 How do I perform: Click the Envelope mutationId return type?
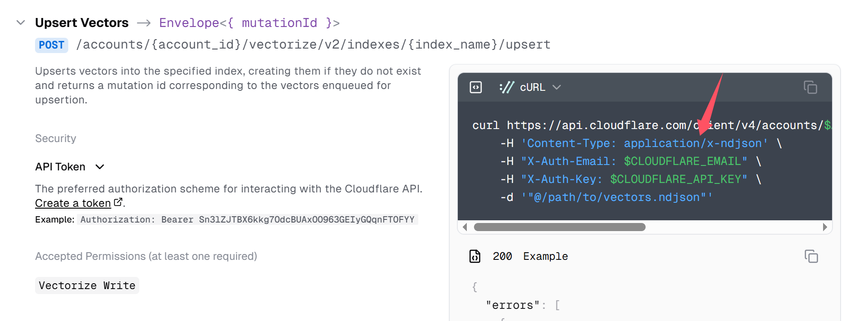(x=249, y=23)
